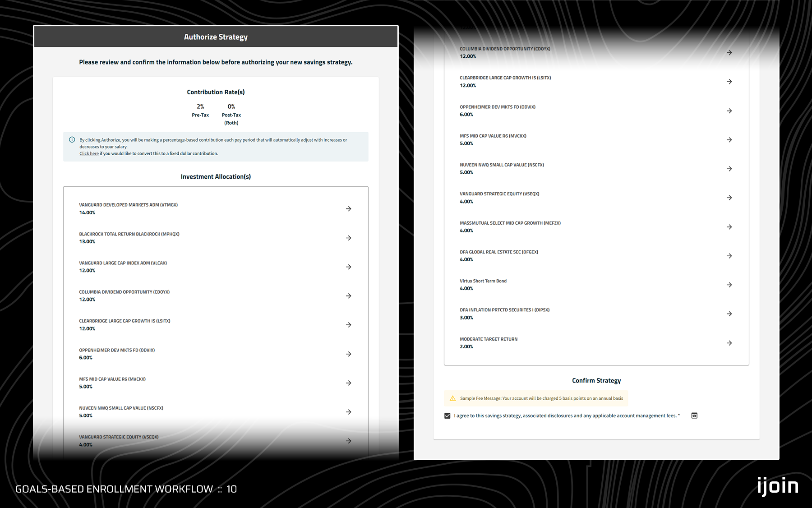Screen dimensions: 812x508
Task: Click the Authorize Strategy header
Action: pos(216,37)
